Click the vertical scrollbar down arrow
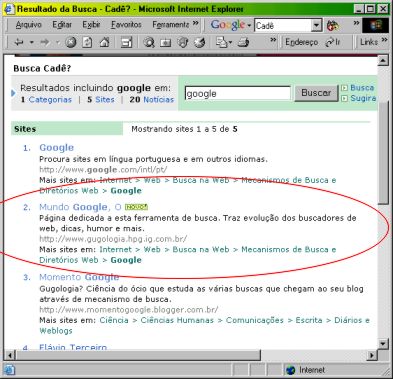 click(383, 343)
